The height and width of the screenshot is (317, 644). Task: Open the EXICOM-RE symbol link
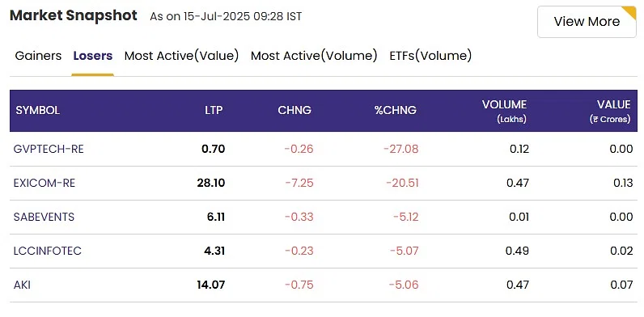[44, 183]
